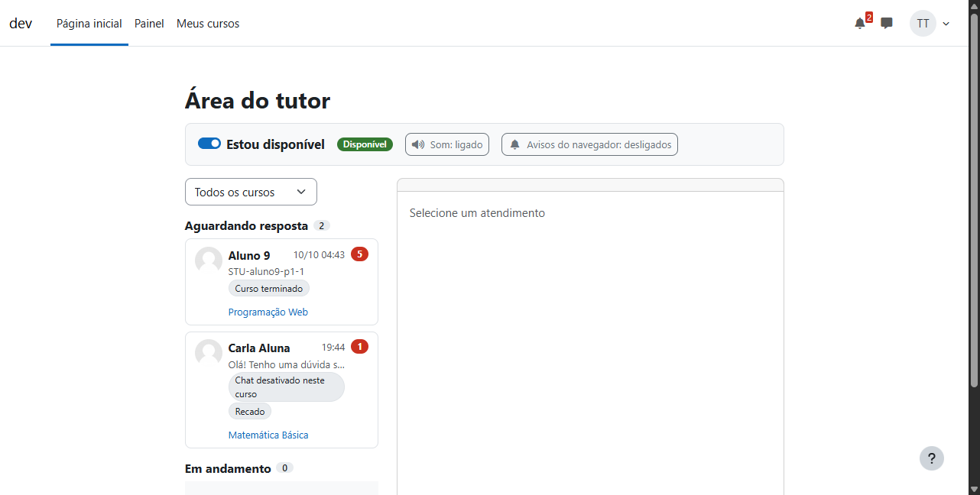Viewport: 980px width, 495px height.
Task: Click the Em andamento count badge 0
Action: (x=284, y=467)
